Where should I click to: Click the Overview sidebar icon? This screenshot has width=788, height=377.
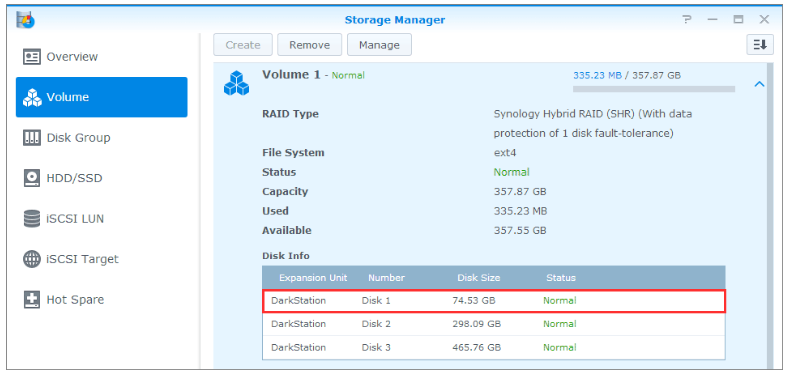32,57
